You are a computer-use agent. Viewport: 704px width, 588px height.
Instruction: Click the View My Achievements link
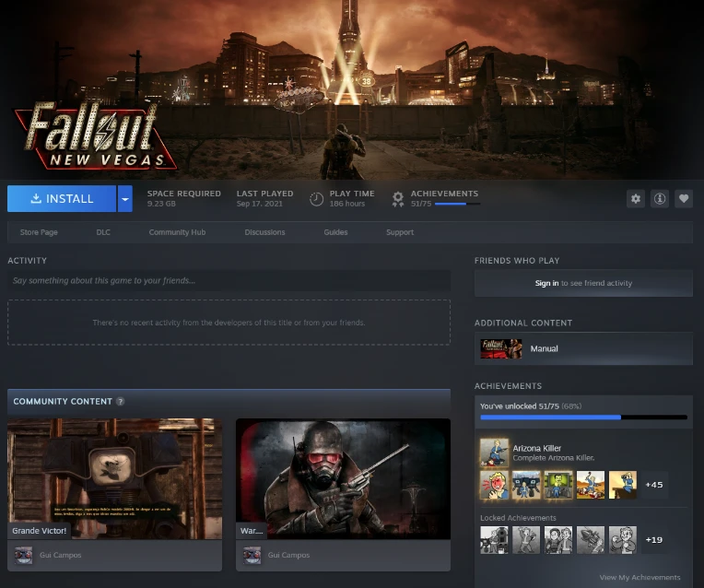pyautogui.click(x=639, y=577)
